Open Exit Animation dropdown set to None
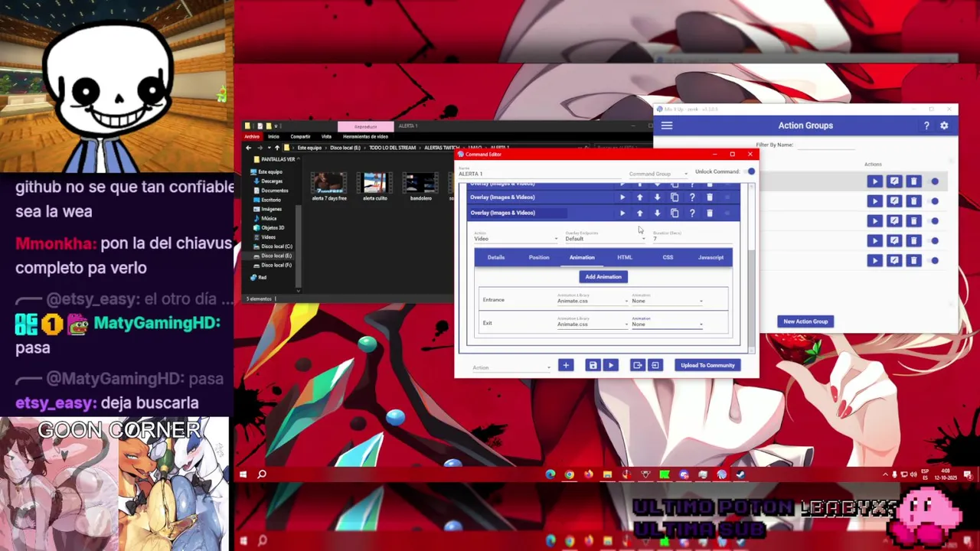The height and width of the screenshot is (551, 980). pos(667,324)
